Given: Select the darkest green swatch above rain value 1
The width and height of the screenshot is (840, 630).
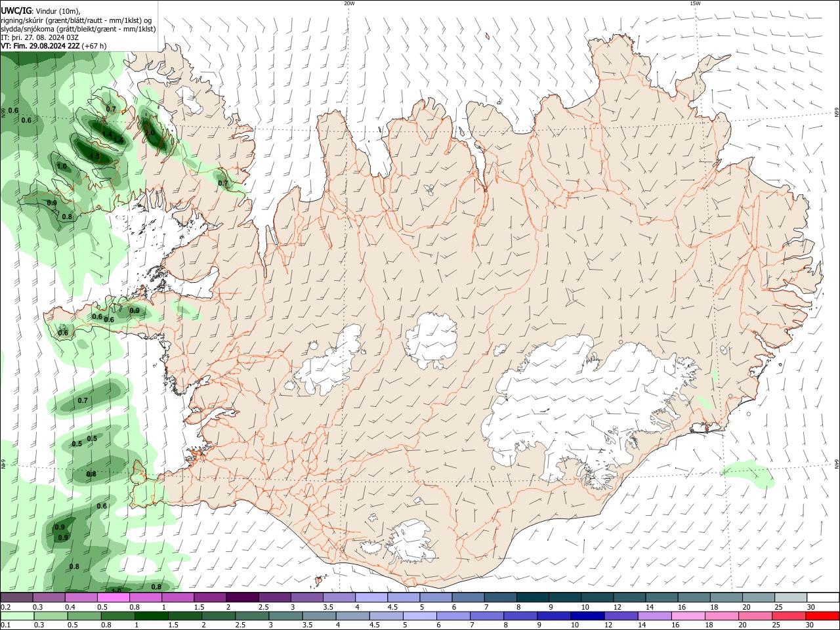Looking at the screenshot, I should (x=152, y=616).
